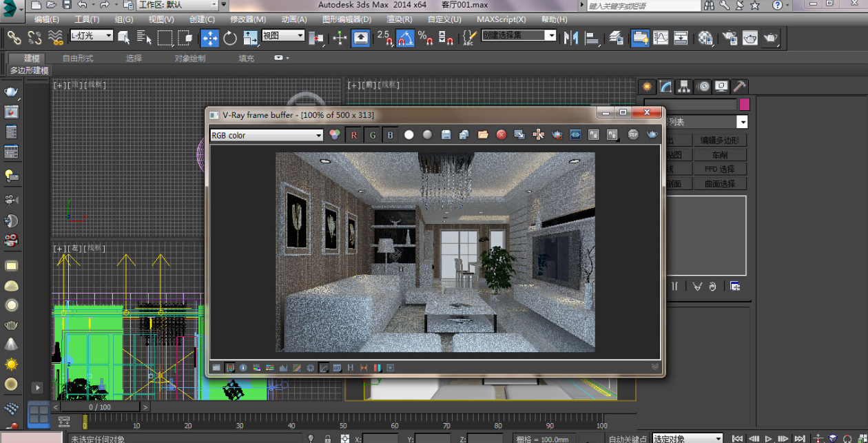
Task: Switch to alpha channel white circle
Action: pyautogui.click(x=409, y=135)
